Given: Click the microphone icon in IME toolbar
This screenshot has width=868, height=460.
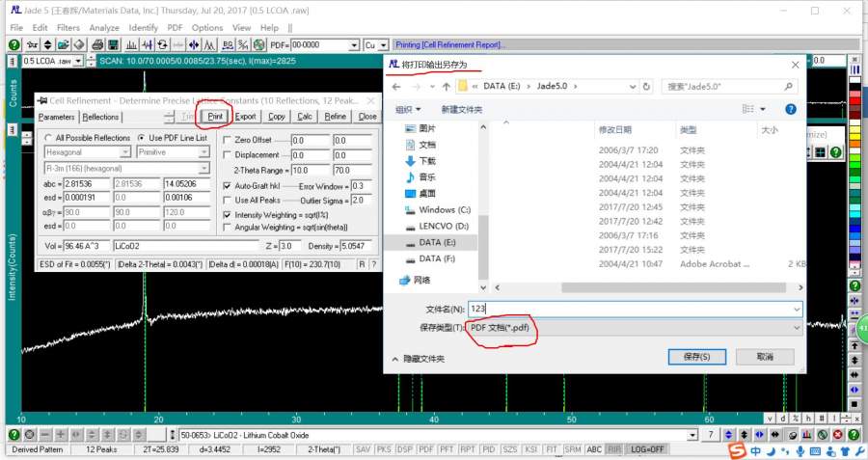Looking at the screenshot, I should pyautogui.click(x=800, y=451).
